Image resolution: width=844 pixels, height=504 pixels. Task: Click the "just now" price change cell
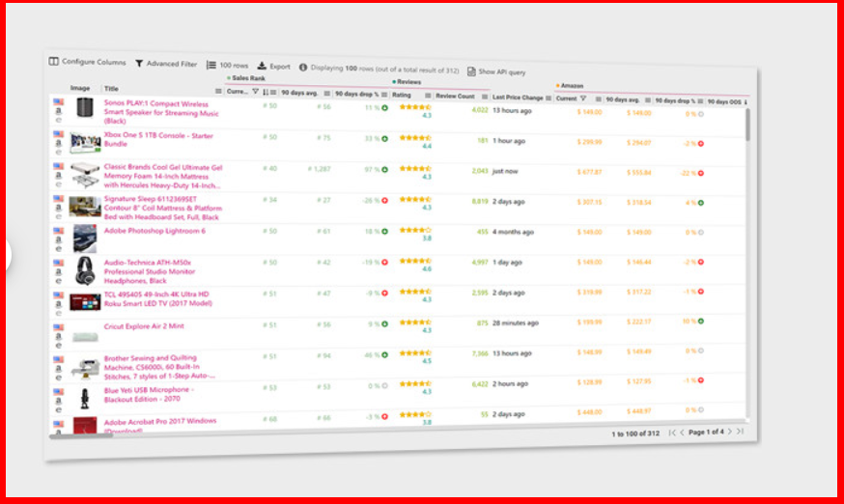(x=505, y=171)
